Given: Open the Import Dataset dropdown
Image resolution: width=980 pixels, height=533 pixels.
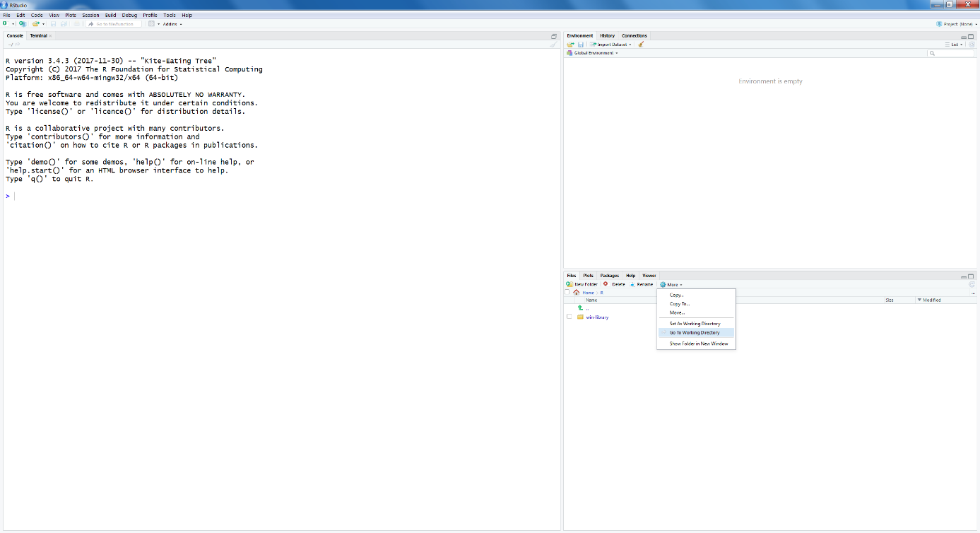Looking at the screenshot, I should pyautogui.click(x=613, y=45).
